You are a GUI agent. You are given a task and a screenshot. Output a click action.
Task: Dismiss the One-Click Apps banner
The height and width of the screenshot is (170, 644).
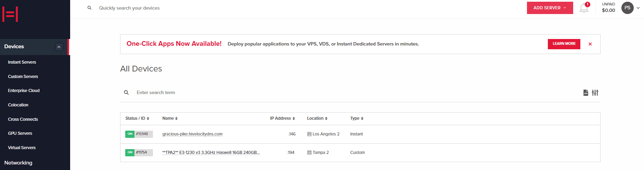[590, 44]
